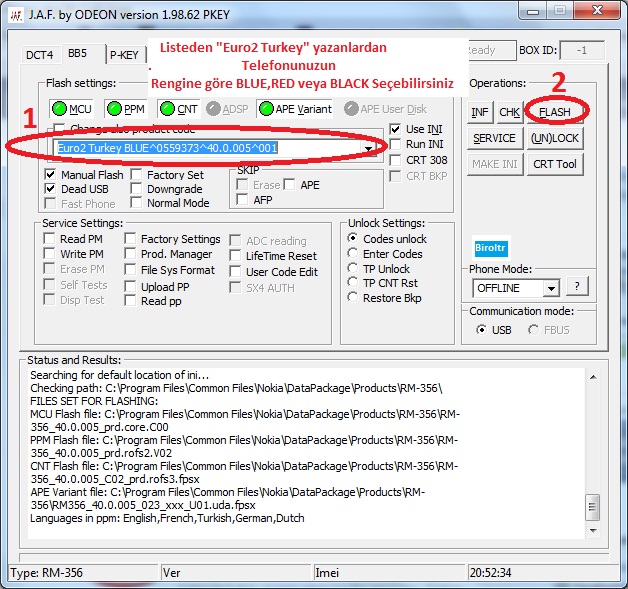Image resolution: width=628 pixels, height=589 pixels.
Task: Uncheck Manual Flash option
Action: pos(50,175)
